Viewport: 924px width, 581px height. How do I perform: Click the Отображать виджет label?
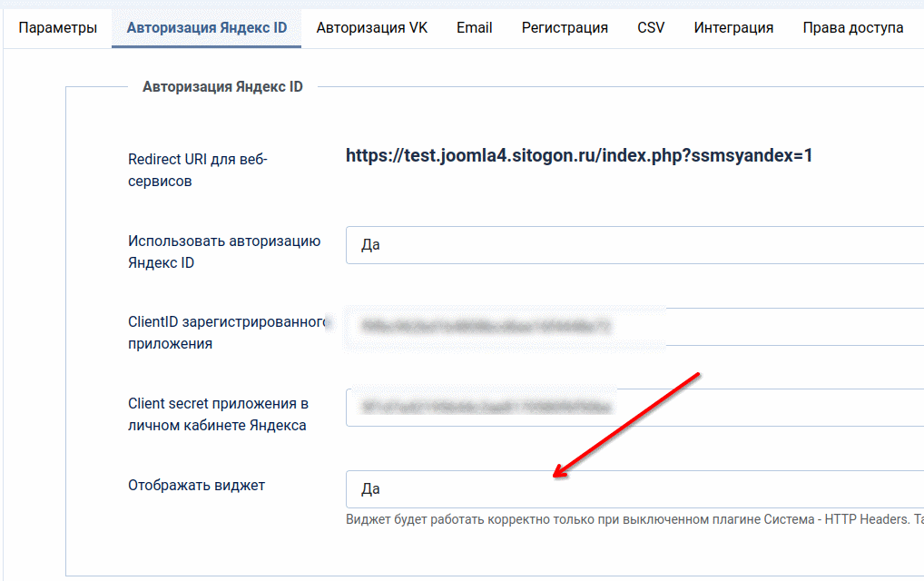tap(197, 486)
